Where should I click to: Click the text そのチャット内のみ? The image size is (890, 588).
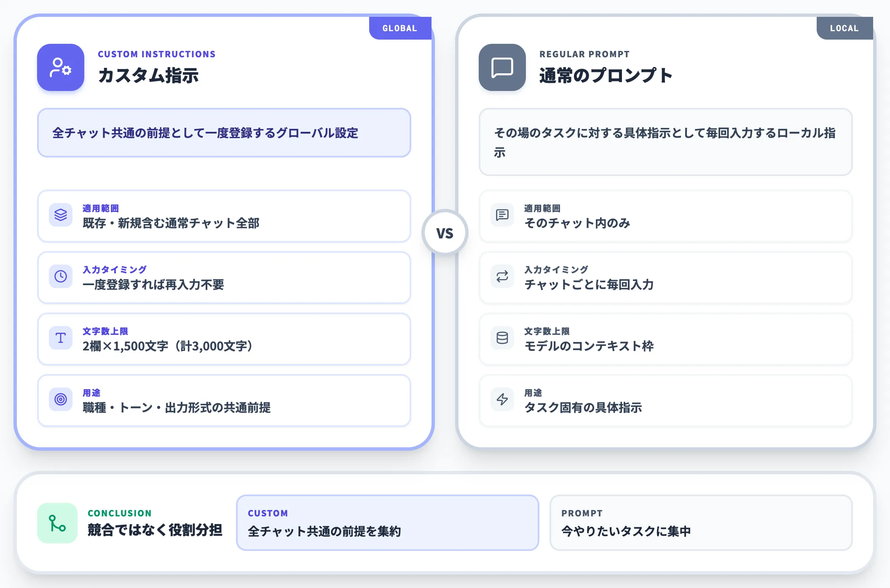point(577,223)
